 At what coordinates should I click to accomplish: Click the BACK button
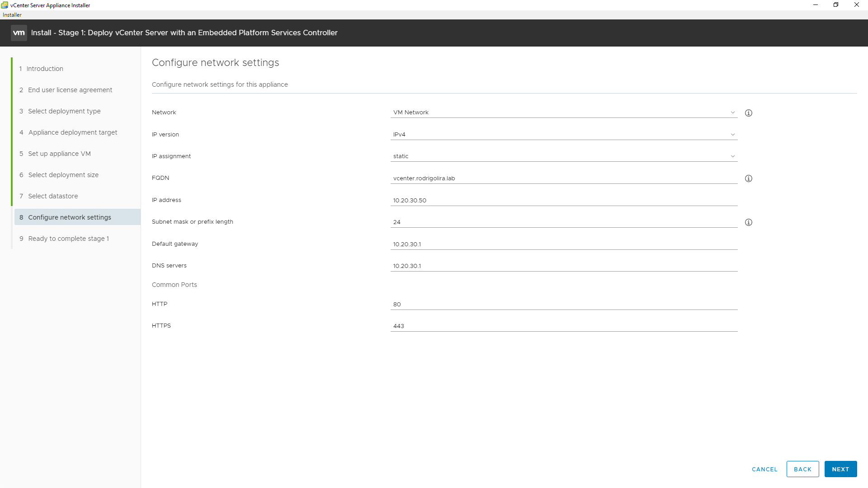pos(802,469)
